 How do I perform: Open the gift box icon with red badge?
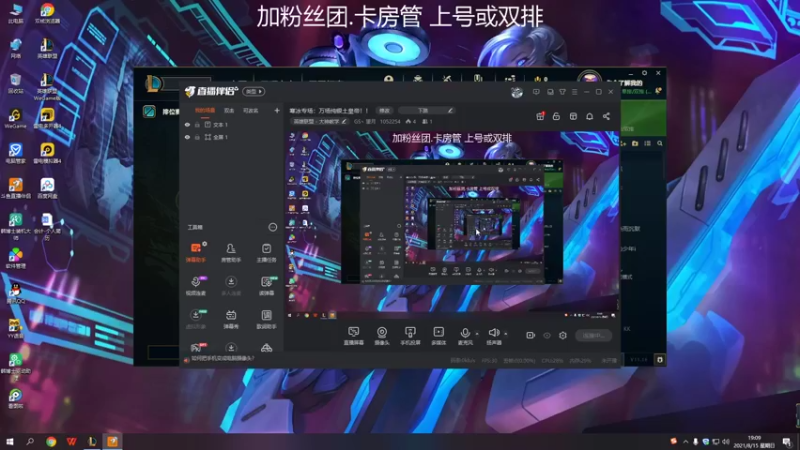coord(540,116)
